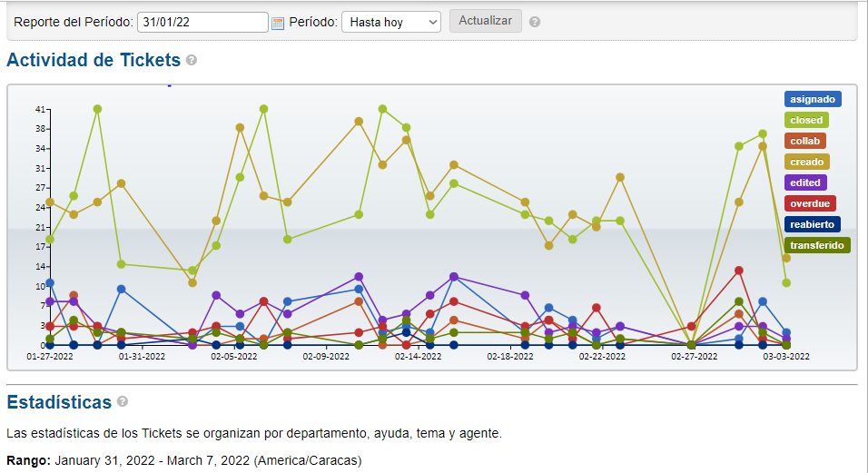868x473 pixels.
Task: Click help icon beside Actividad de Tickets
Action: tap(192, 61)
